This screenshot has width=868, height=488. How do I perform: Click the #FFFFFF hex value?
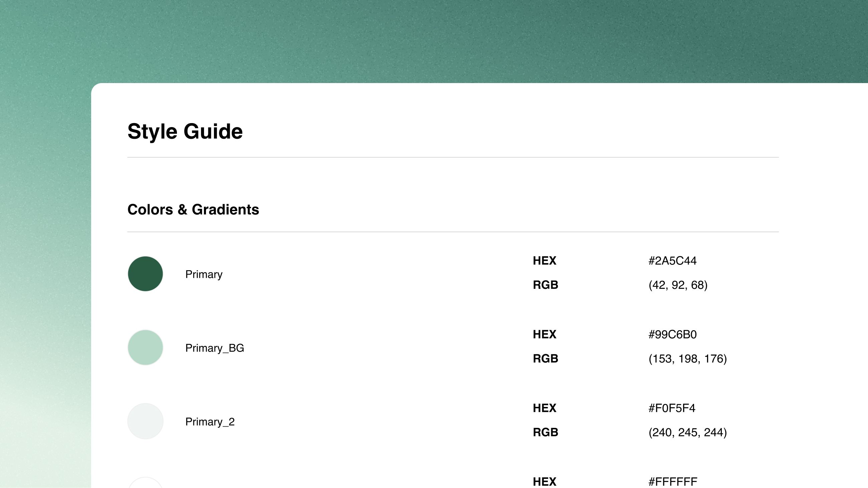pyautogui.click(x=673, y=482)
